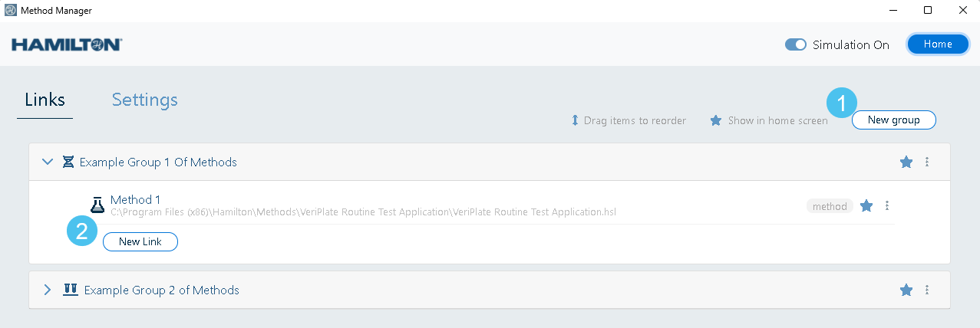Click the New Link button
The height and width of the screenshot is (328, 980).
140,241
